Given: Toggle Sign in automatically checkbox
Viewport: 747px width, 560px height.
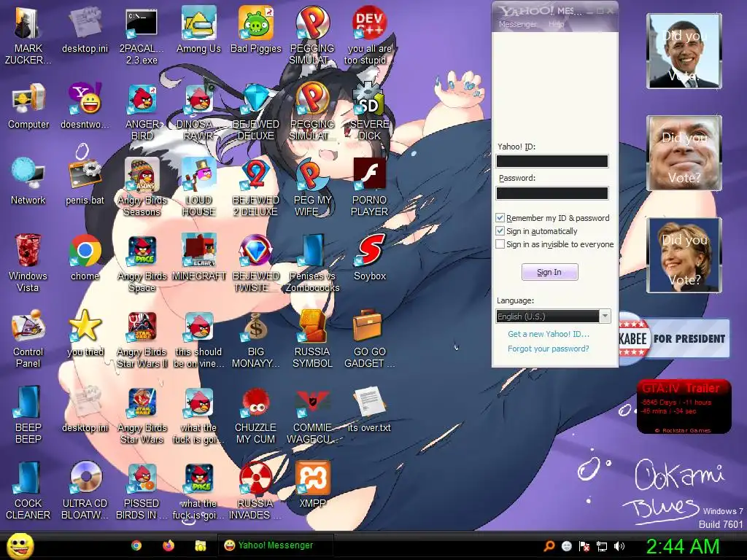Looking at the screenshot, I should (500, 231).
